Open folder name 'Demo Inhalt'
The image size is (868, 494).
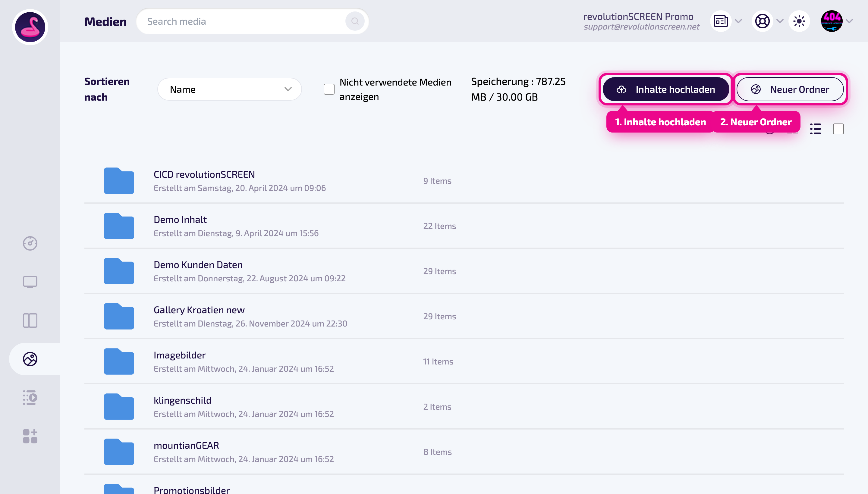tap(180, 220)
